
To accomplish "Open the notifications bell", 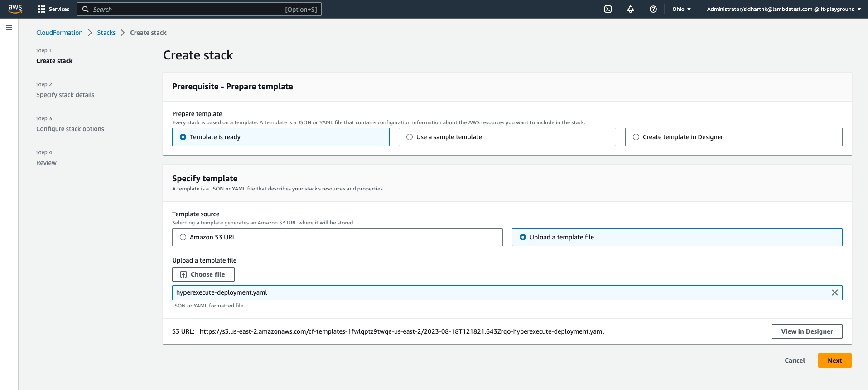I will (631, 9).
